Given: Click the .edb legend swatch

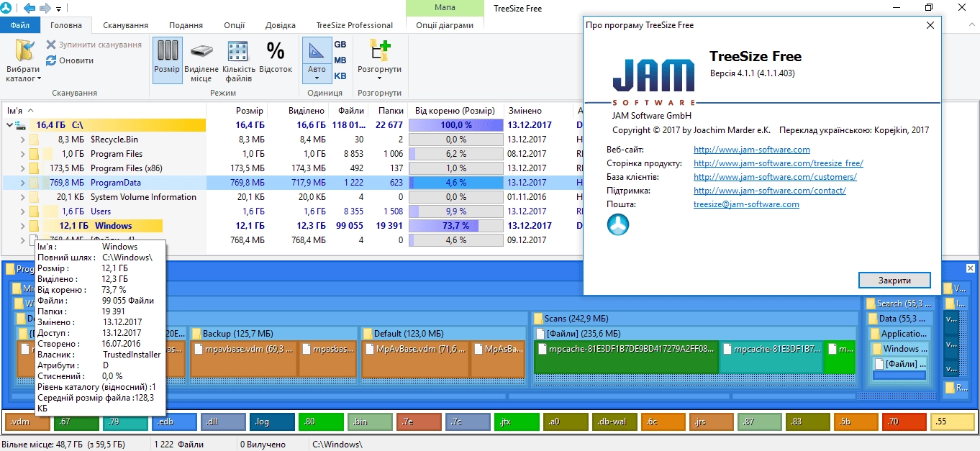Looking at the screenshot, I should [x=174, y=422].
